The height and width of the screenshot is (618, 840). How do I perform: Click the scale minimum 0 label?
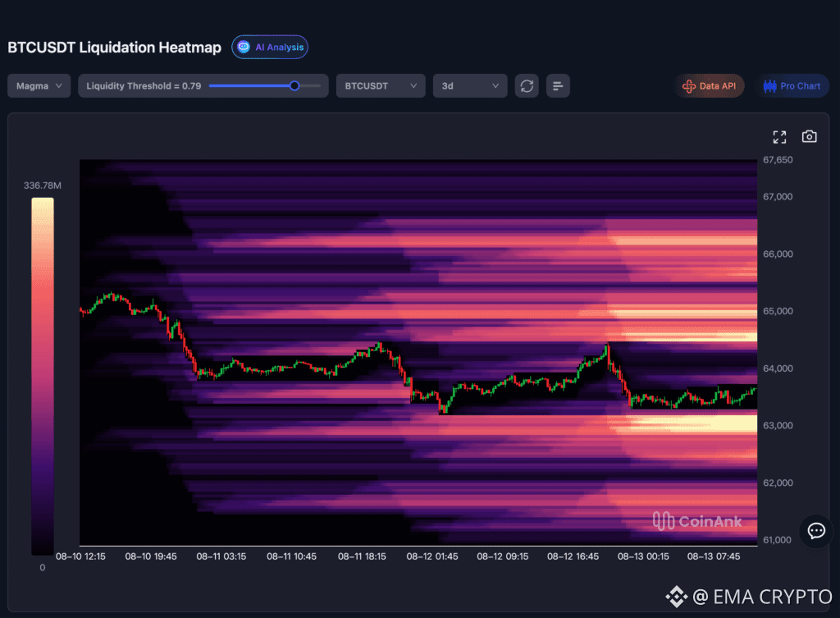point(43,568)
